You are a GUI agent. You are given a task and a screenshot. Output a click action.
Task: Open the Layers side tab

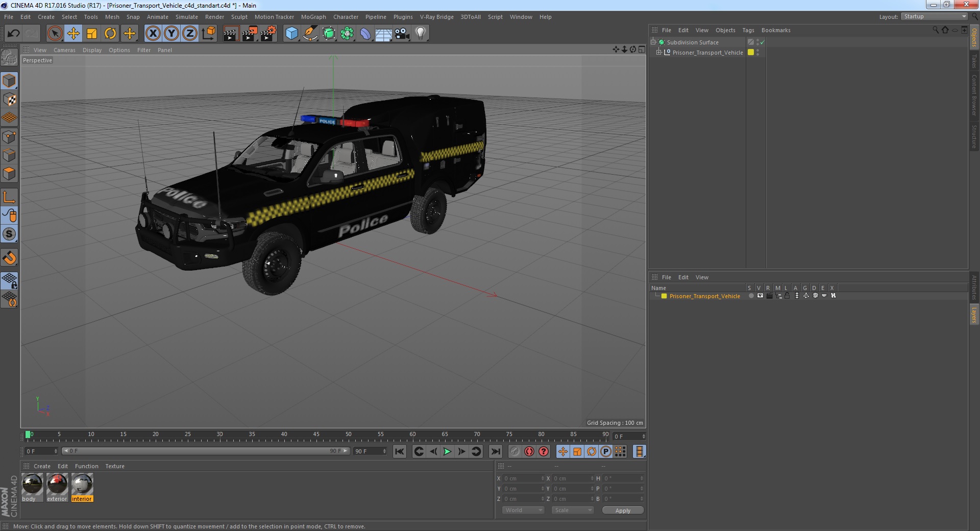pos(974,315)
